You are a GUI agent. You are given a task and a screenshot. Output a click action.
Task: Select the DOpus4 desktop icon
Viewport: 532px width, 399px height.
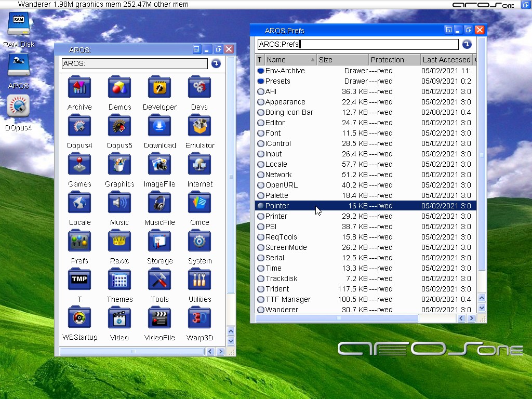[18, 107]
